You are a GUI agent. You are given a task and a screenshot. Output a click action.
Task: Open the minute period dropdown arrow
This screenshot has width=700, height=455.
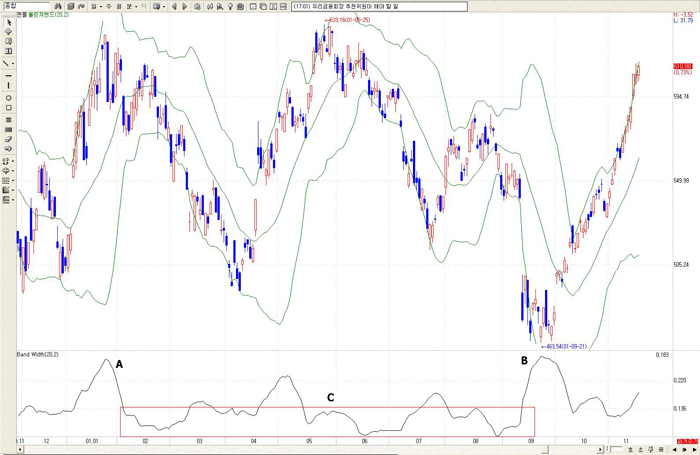tap(136, 7)
